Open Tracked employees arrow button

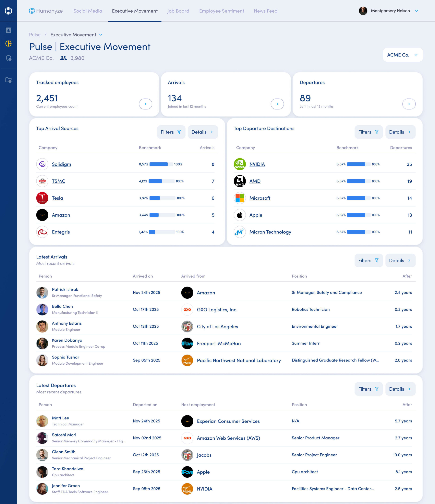coord(146,104)
